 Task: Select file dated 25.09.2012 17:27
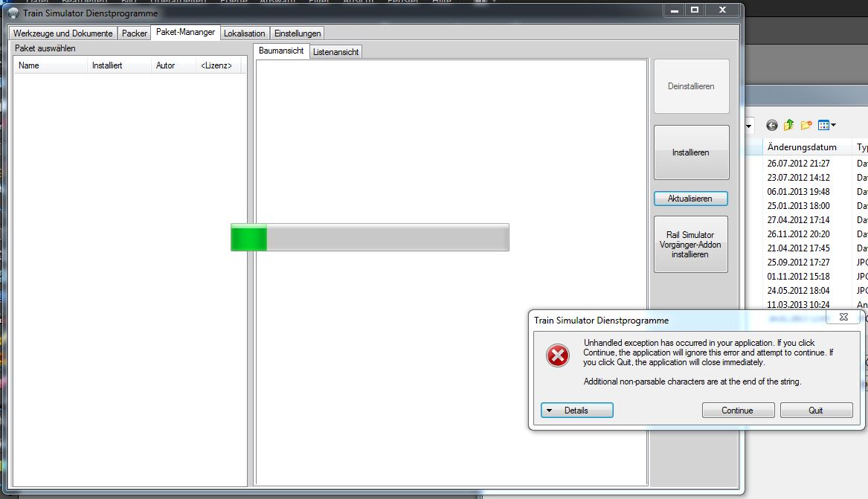798,263
